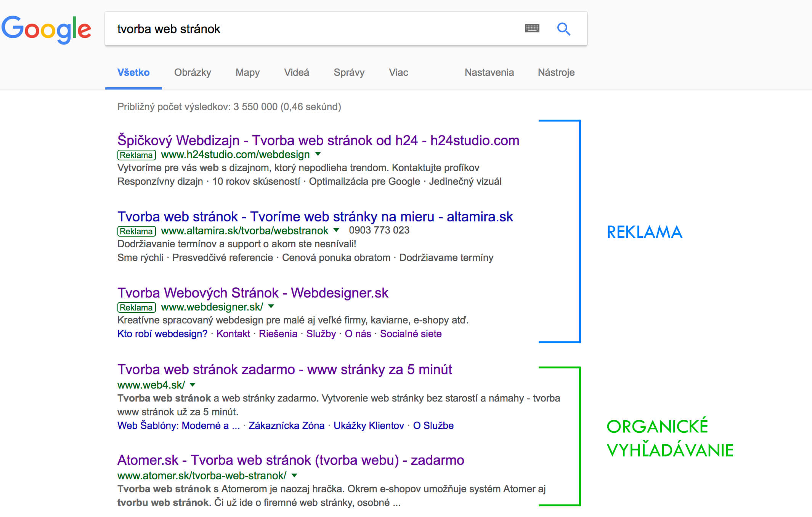The height and width of the screenshot is (517, 812).
Task: Switch to the Mapy tab
Action: pos(247,72)
